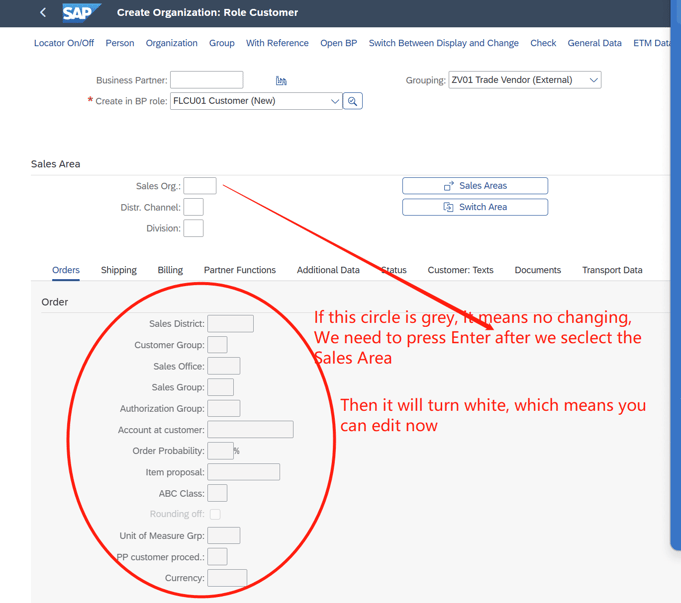Open the Create in BP role dropdown
This screenshot has height=603, width=681.
[x=334, y=101]
